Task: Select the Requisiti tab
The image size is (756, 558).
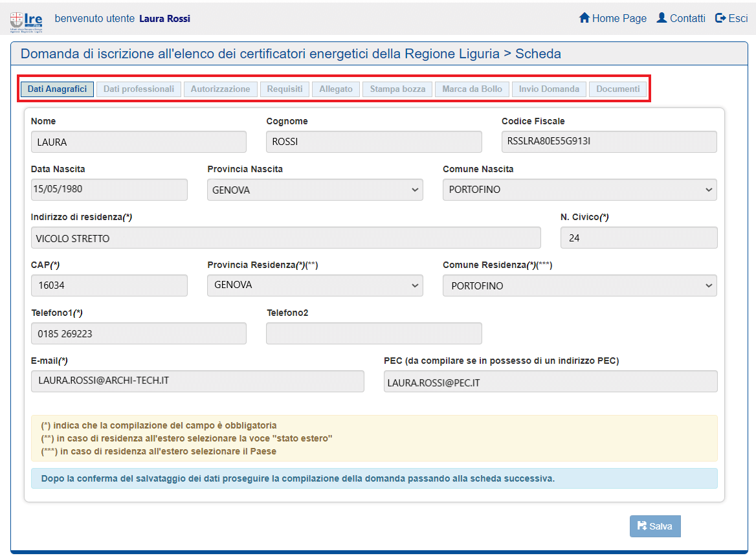Action: click(284, 89)
